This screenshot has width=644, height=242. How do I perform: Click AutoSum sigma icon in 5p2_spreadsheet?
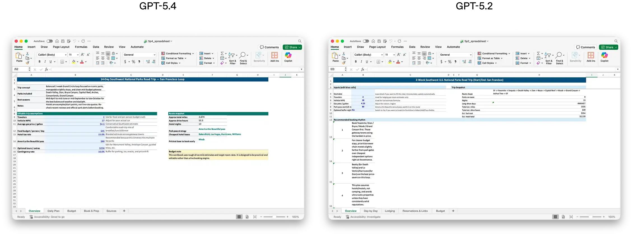[x=538, y=53]
